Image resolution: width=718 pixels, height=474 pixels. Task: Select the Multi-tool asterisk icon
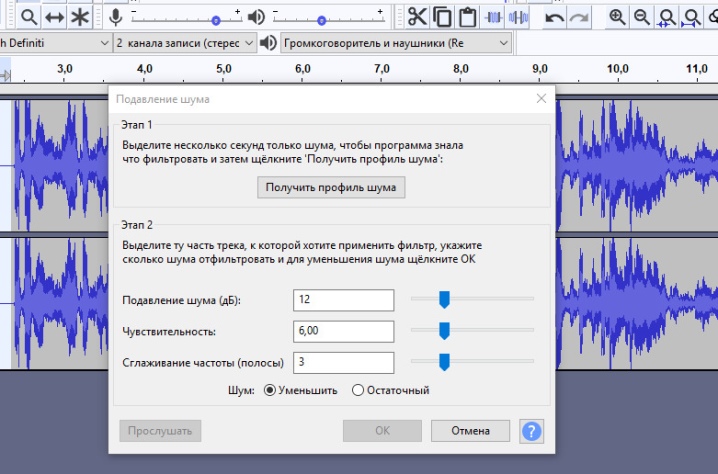tap(80, 17)
